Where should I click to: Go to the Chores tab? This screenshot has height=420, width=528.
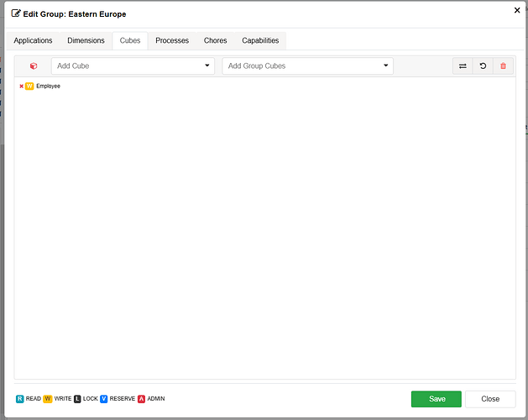tap(215, 41)
